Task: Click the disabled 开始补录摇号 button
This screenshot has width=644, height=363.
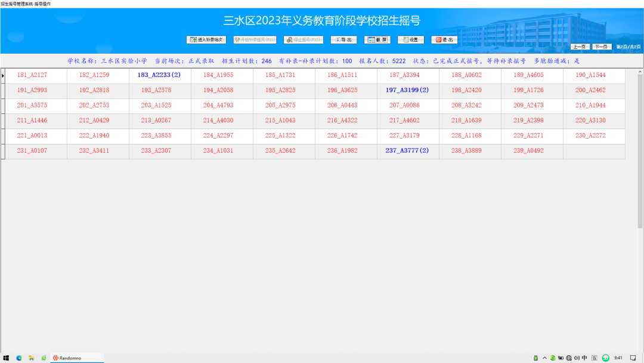Action: (x=255, y=40)
